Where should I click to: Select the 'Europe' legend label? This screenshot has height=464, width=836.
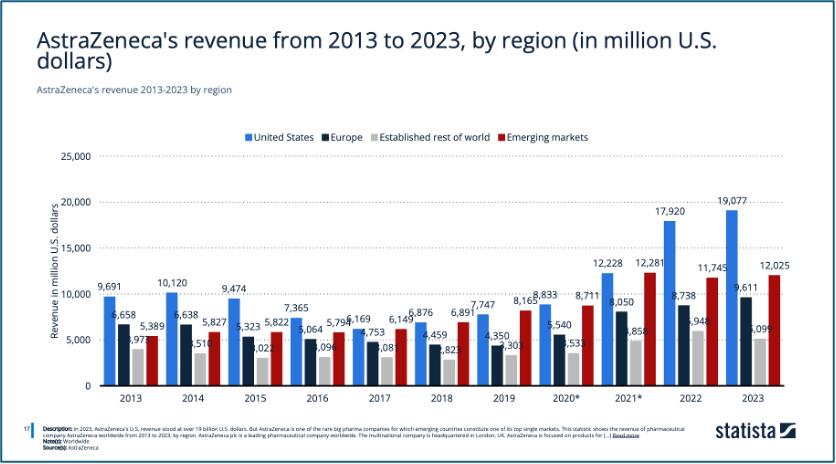347,138
